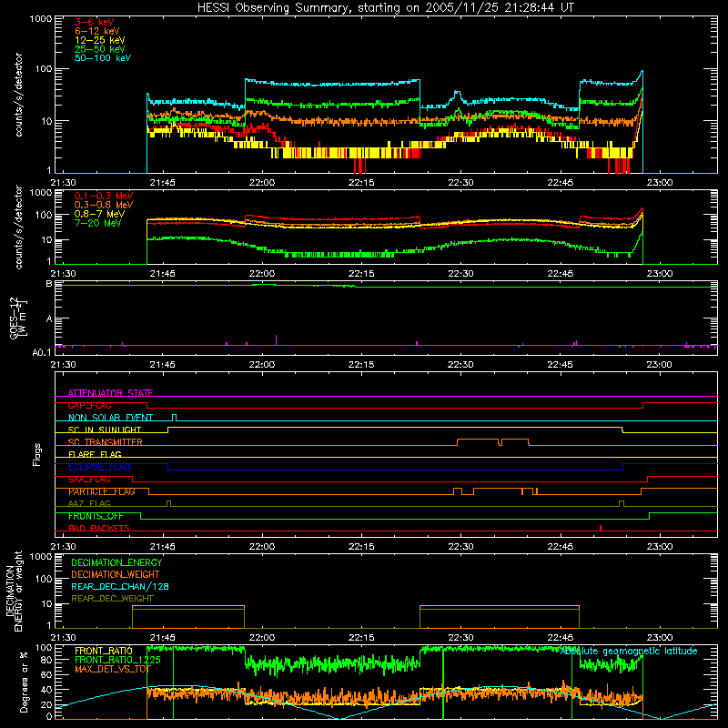The image size is (728, 728).
Task: Select the 25-50 keV legend label
Action: click(99, 49)
